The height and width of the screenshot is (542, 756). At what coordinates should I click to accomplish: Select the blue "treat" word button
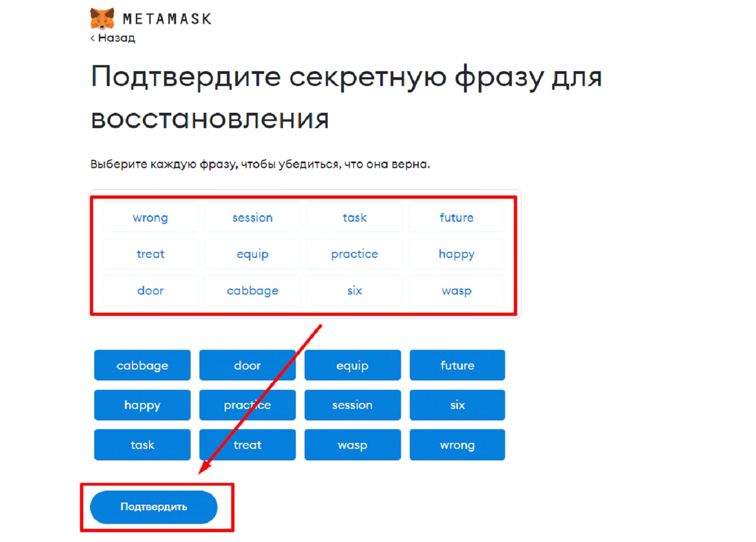coord(247,445)
